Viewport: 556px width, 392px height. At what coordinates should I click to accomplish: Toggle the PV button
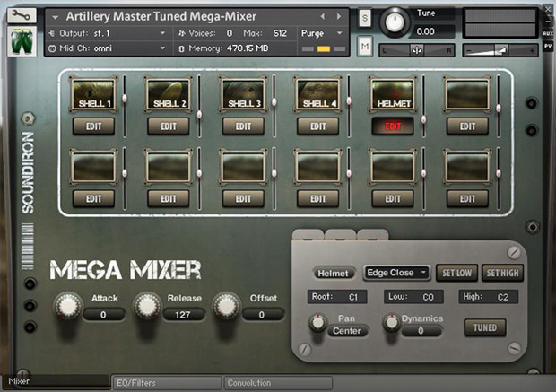(x=548, y=46)
